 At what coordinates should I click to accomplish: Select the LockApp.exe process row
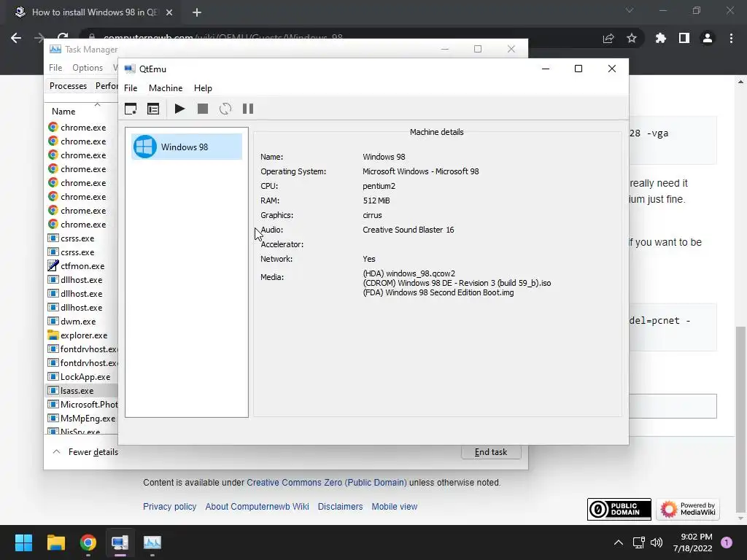pos(82,377)
